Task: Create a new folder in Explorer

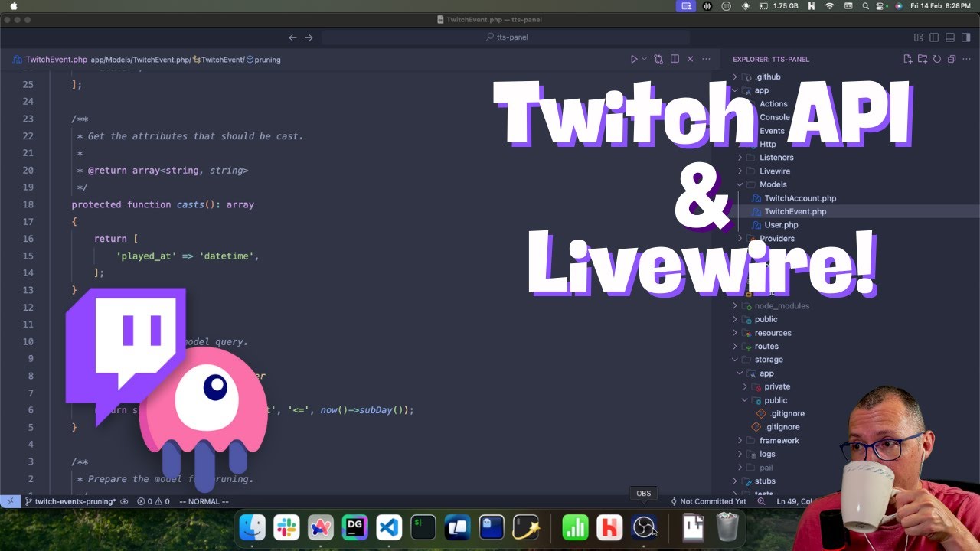Action: pyautogui.click(x=923, y=59)
